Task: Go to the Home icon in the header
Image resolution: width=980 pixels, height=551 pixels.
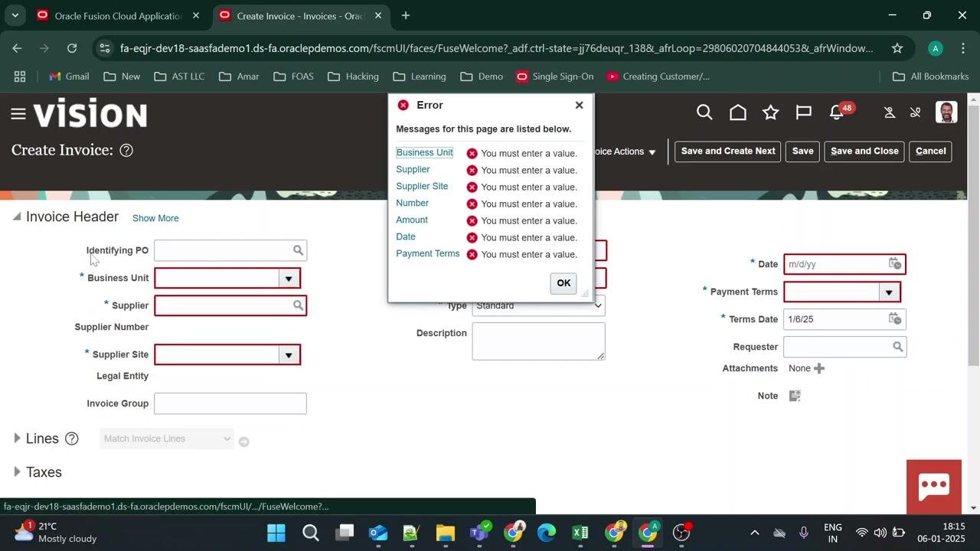Action: (738, 113)
